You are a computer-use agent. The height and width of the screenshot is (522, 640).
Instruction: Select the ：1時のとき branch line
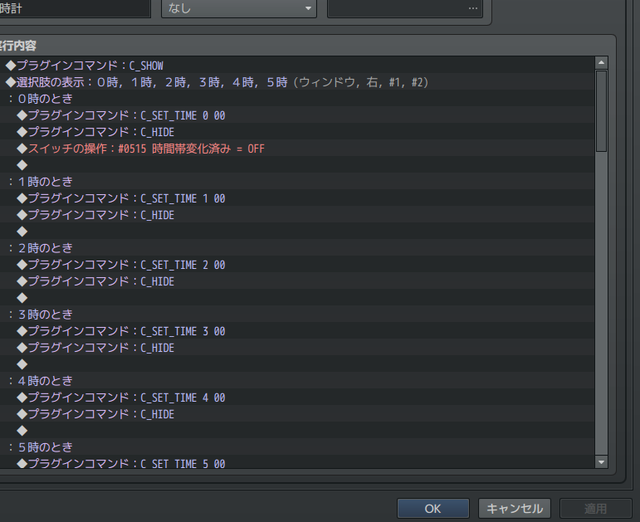click(x=297, y=182)
